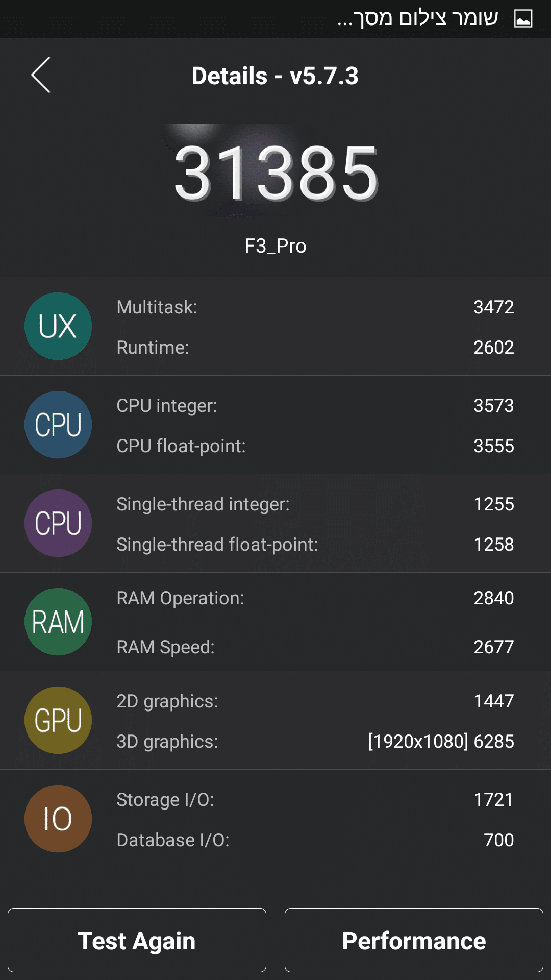Image resolution: width=551 pixels, height=980 pixels.
Task: Select the Storage I/O row
Action: [x=315, y=799]
